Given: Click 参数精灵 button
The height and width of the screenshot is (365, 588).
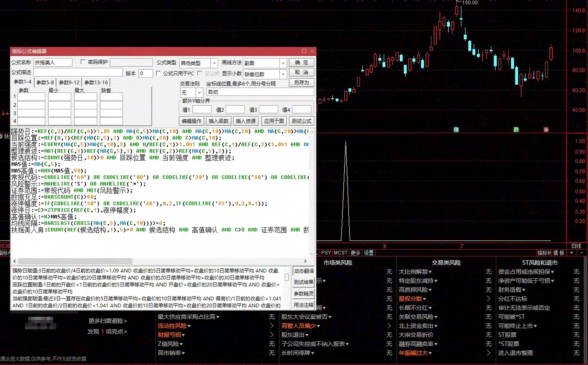Looking at the screenshot, I should (304, 294).
